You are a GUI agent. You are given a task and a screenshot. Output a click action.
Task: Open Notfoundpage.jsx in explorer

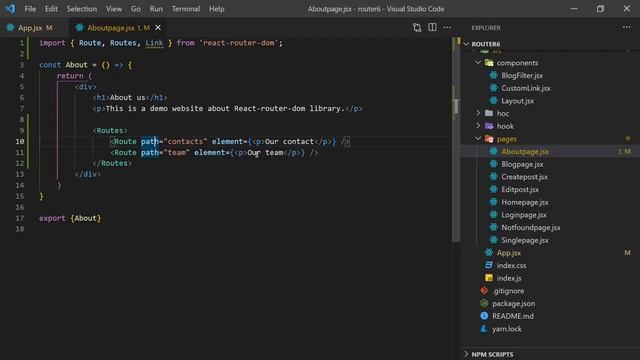(x=531, y=227)
